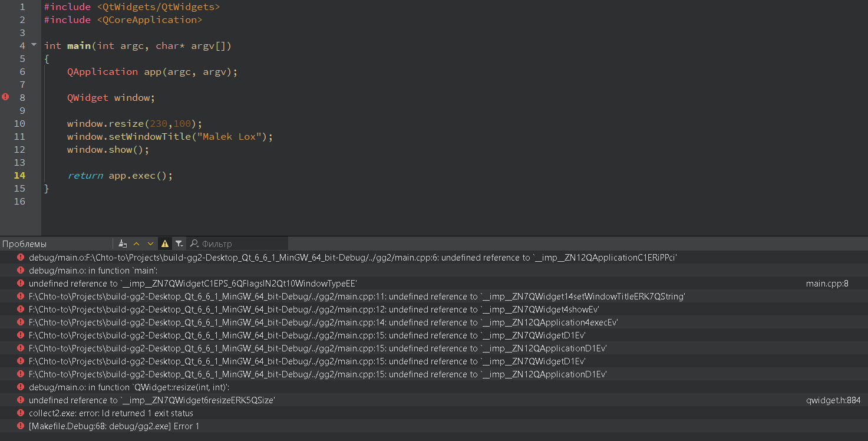Click line number 14 in gutter

pos(19,175)
